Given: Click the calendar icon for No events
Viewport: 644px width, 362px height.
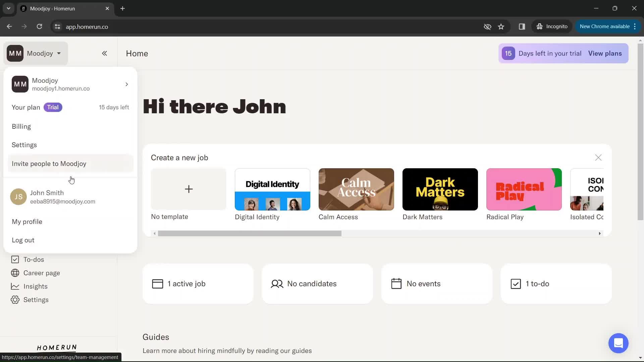Looking at the screenshot, I should (x=396, y=284).
